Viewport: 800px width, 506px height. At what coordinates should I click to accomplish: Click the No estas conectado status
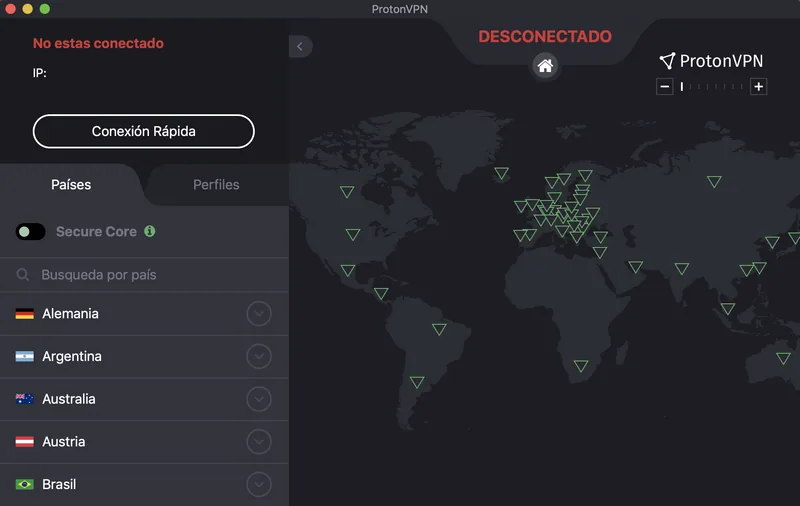pyautogui.click(x=98, y=43)
